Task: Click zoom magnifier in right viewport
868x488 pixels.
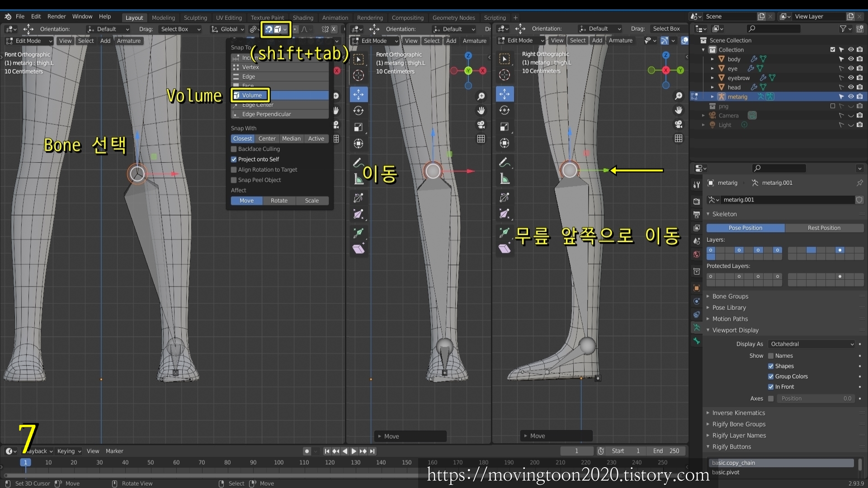Action: click(x=679, y=96)
